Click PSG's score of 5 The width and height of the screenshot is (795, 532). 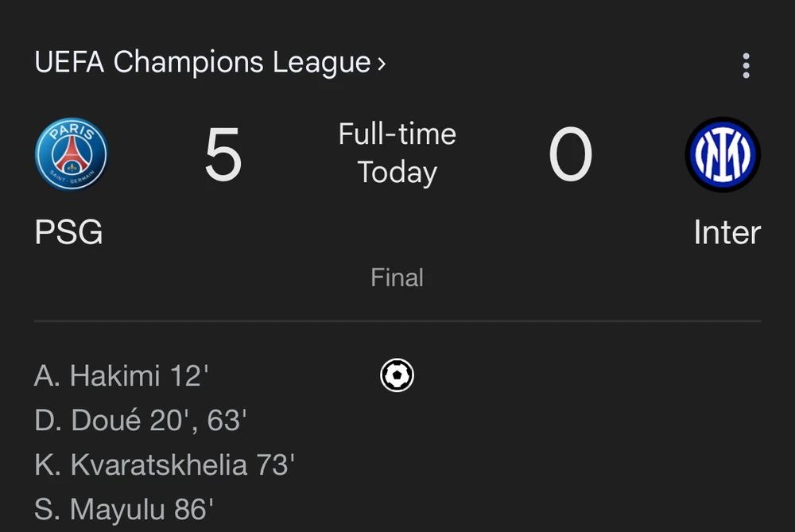(x=223, y=156)
